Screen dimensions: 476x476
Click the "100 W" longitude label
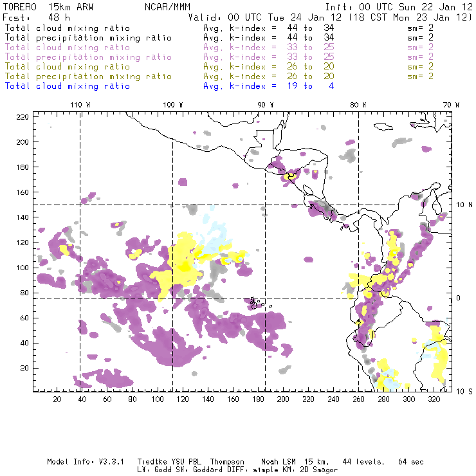click(173, 105)
